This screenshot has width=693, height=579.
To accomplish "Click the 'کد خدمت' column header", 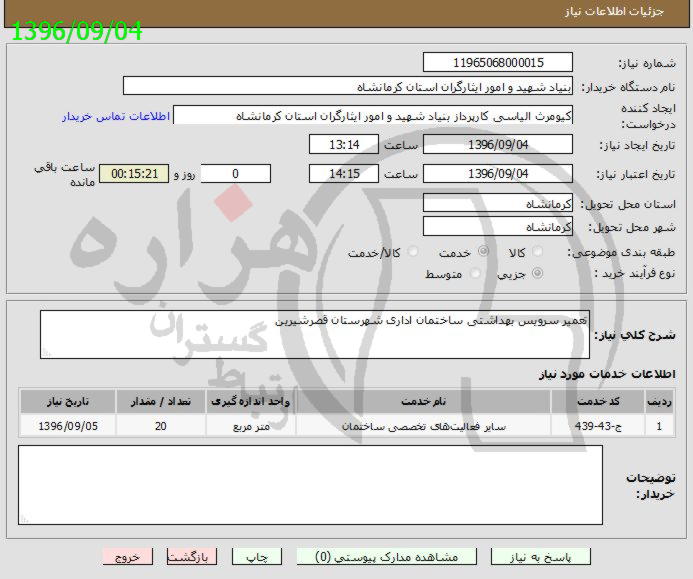I will (598, 401).
